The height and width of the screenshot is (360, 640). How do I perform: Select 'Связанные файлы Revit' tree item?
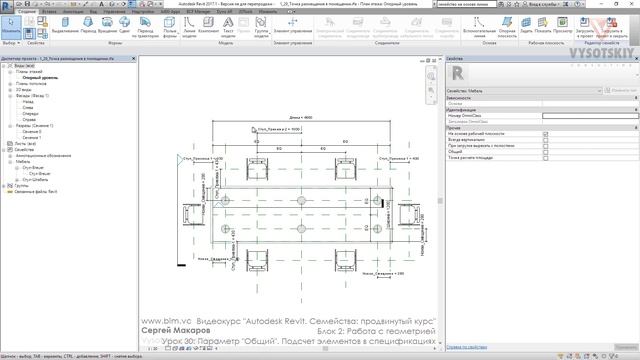(36, 192)
